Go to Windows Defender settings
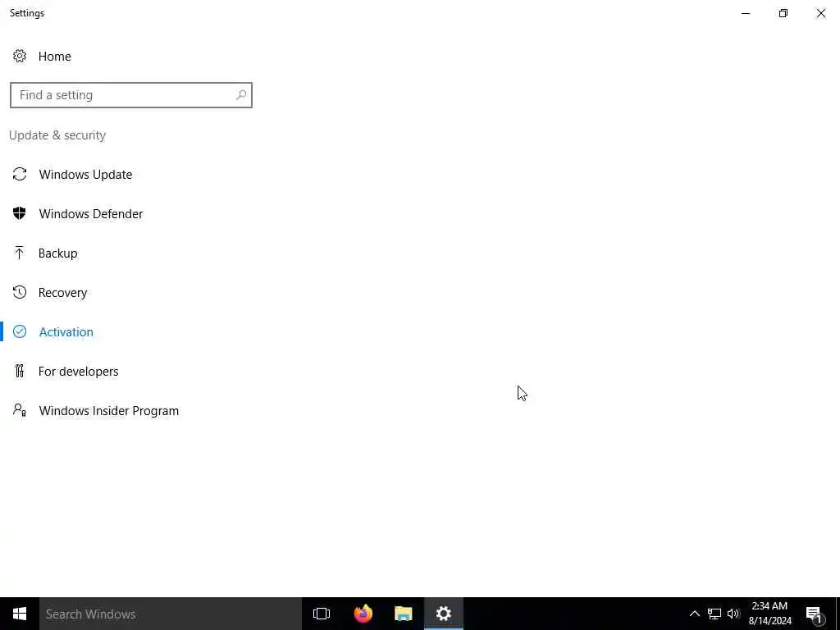Image resolution: width=840 pixels, height=630 pixels. [91, 214]
